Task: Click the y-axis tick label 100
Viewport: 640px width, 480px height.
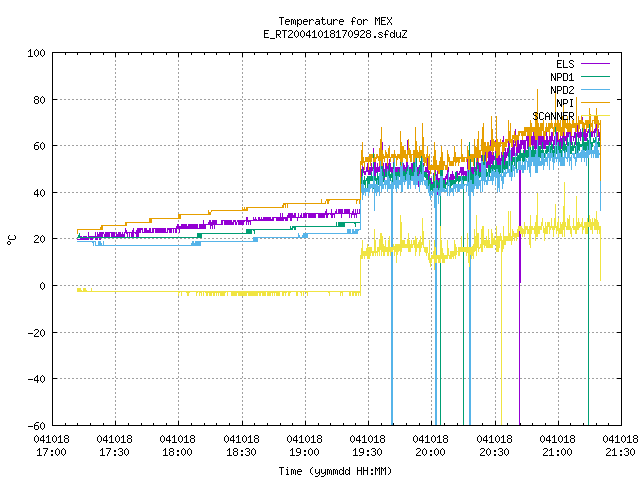Action: [x=36, y=53]
